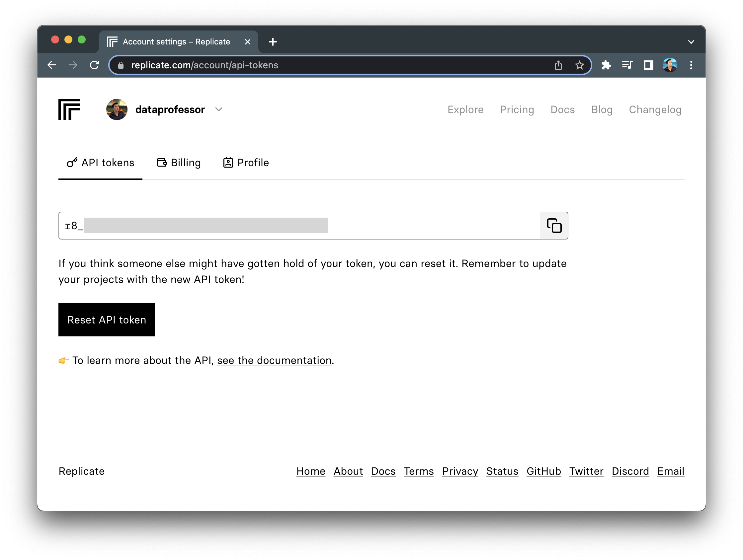
Task: Open Chrome profile avatar in toolbar
Action: coord(670,65)
